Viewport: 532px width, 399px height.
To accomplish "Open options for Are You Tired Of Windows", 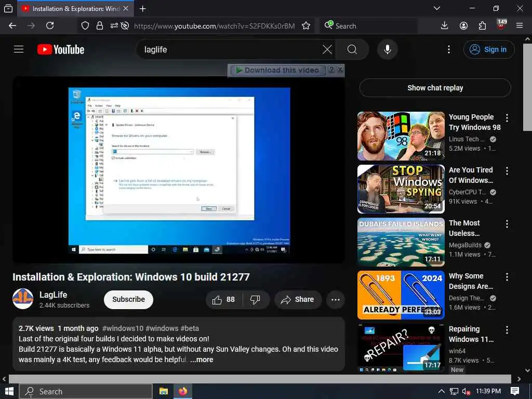I will click(507, 171).
